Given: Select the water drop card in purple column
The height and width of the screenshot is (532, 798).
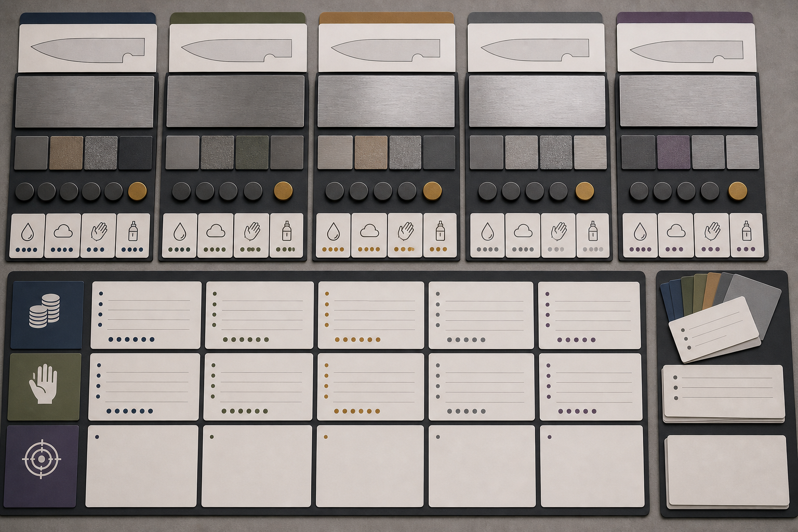Looking at the screenshot, I should click(640, 235).
